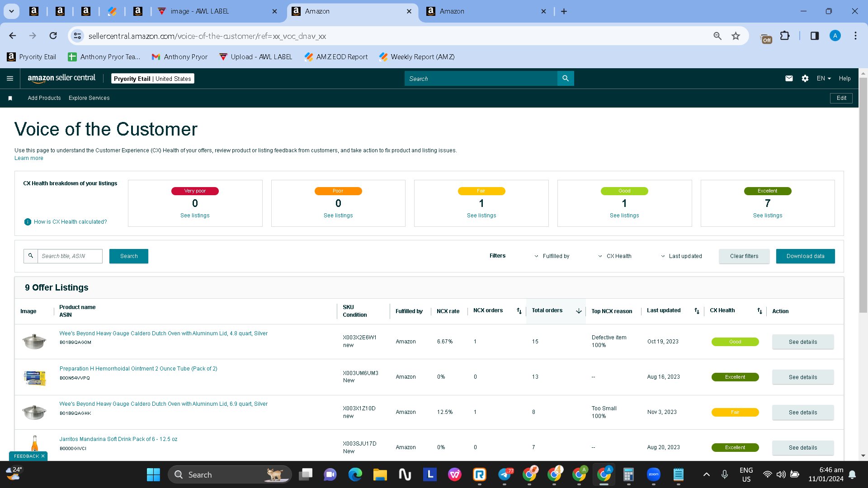The image size is (868, 488).
Task: Open the EN language dropdown
Action: [824, 79]
